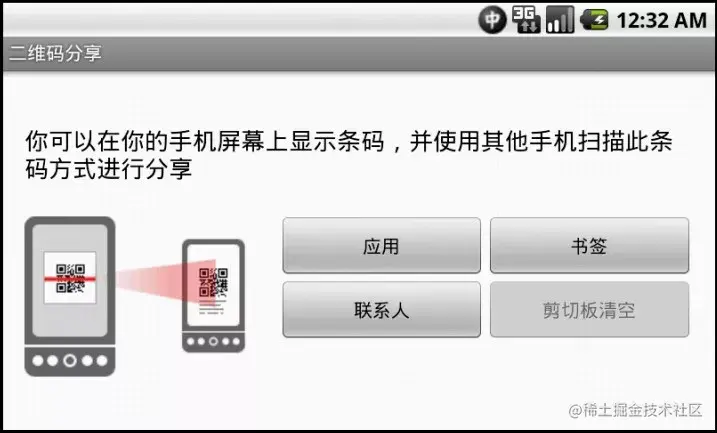
Task: Tap the QR code on the large phone
Action: 70,278
